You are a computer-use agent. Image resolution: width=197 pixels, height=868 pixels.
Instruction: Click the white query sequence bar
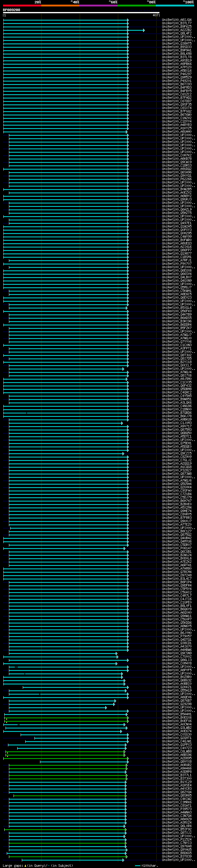click(x=81, y=13)
